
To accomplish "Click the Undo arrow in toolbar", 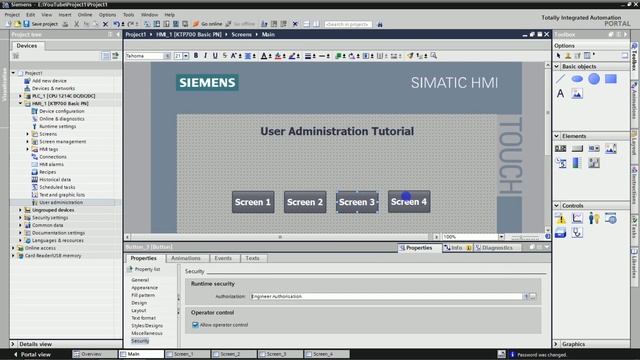I will [116, 24].
